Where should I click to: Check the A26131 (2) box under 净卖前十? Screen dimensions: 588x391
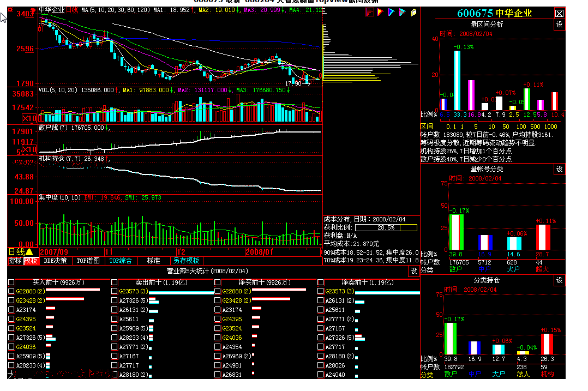pyautogui.click(x=321, y=300)
